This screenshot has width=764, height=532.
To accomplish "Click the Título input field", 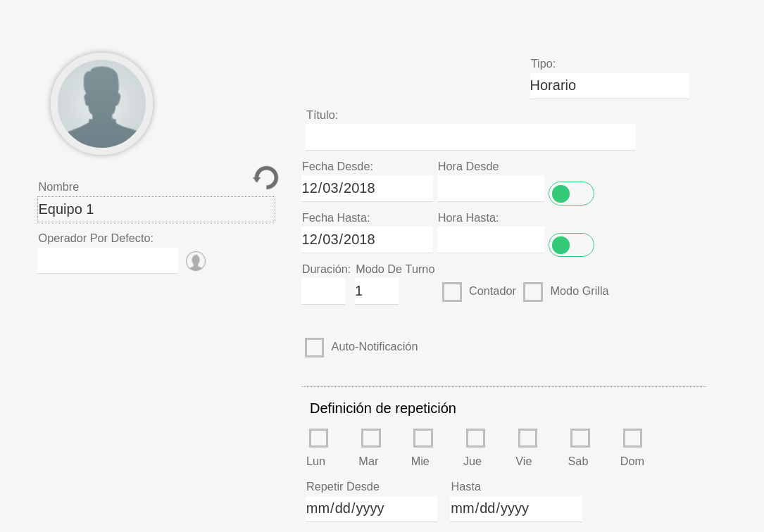I will click(470, 137).
